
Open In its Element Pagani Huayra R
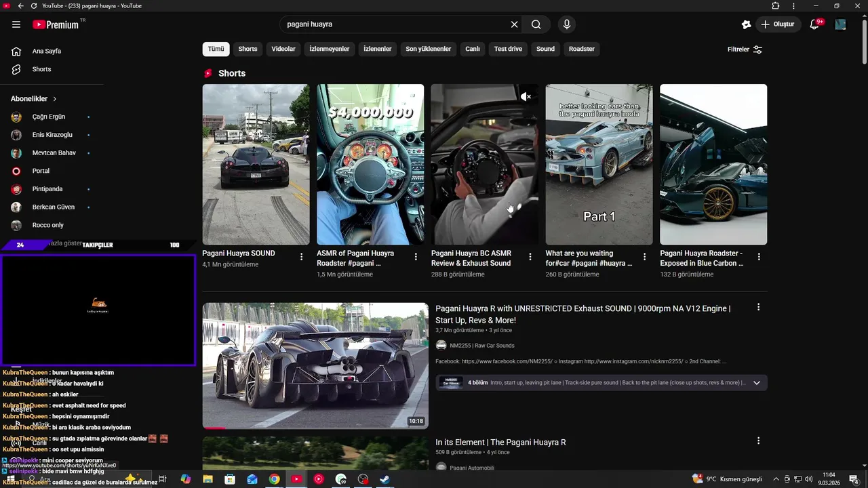500,443
